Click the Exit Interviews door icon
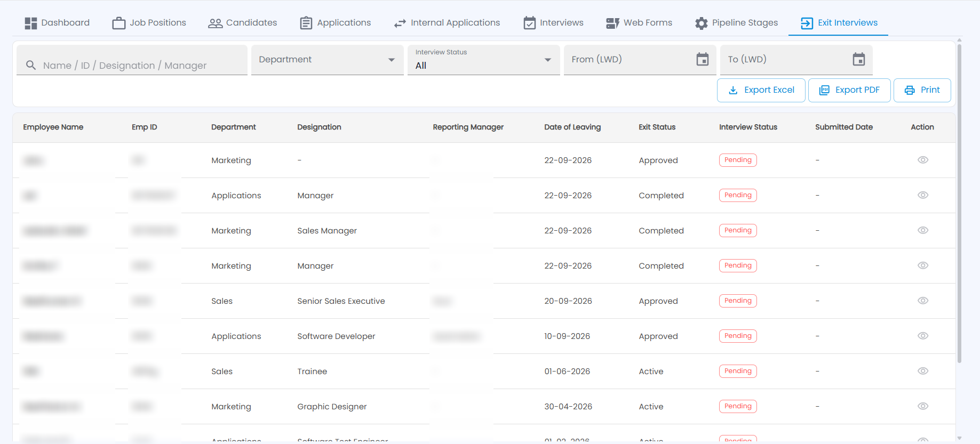 (x=807, y=23)
